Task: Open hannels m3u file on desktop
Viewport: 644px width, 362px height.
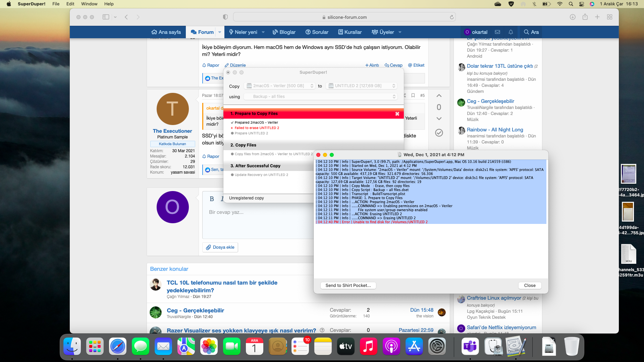Action: [629, 259]
